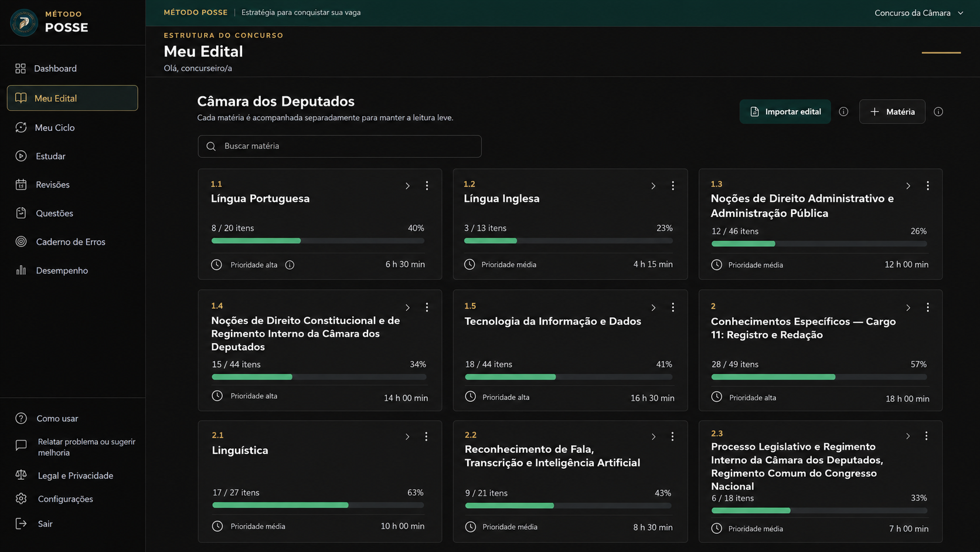980x552 pixels.
Task: Click info icon next to Importar edital
Action: click(843, 111)
